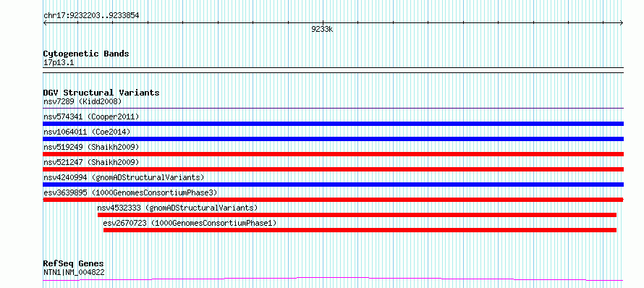Open variant esv2670723 1000Genomes Phase1 label
The height and width of the screenshot is (288, 644).
tap(190, 223)
